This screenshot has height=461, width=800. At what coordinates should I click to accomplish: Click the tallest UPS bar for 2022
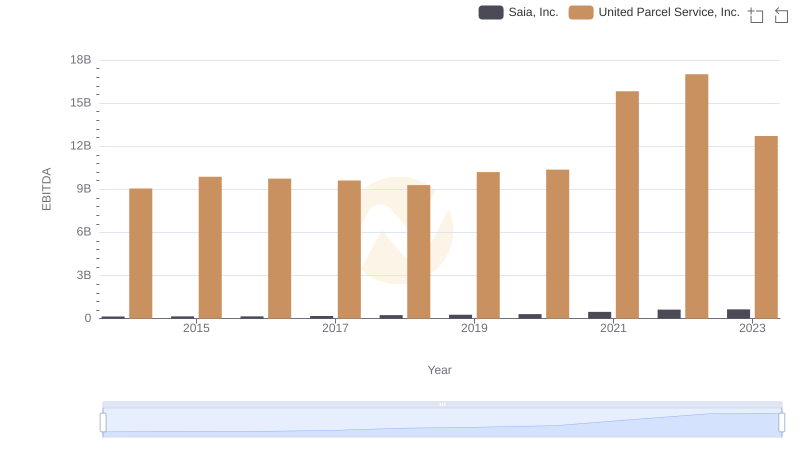(x=696, y=196)
